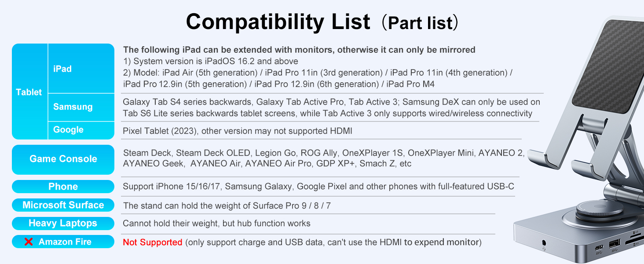Choose the Samsung row label
This screenshot has height=264, width=644.
[x=73, y=107]
